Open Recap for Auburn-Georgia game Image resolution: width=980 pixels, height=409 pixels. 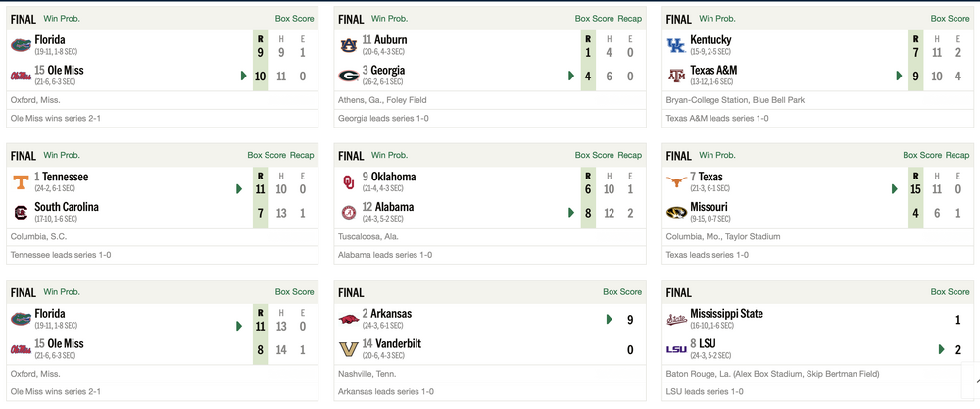tap(630, 18)
